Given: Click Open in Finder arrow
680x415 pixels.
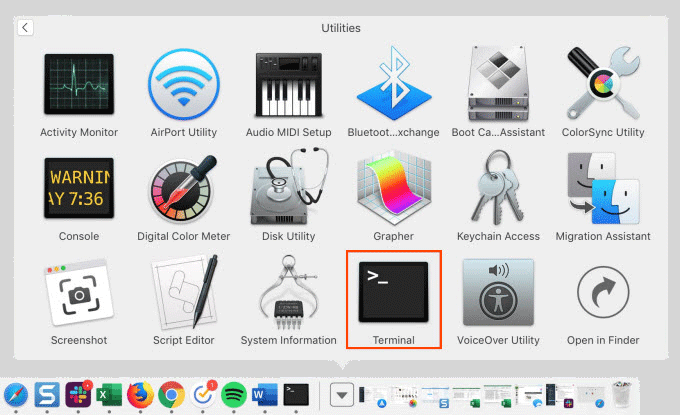Looking at the screenshot, I should tap(603, 292).
